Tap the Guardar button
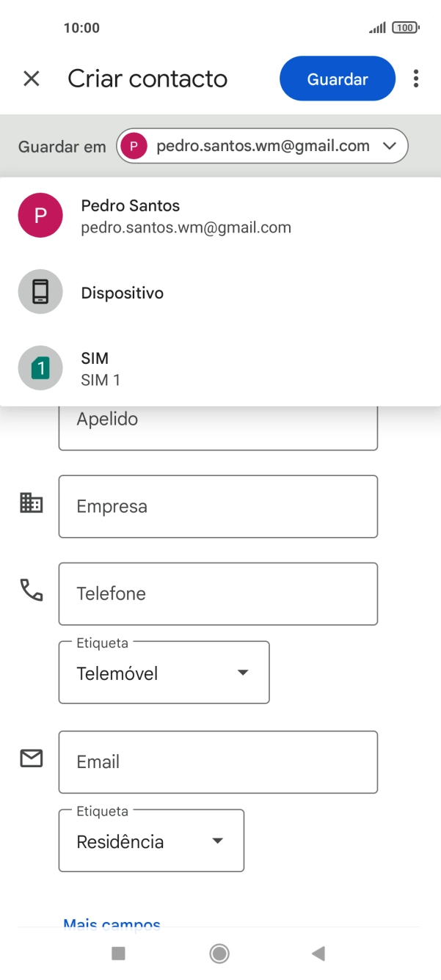The height and width of the screenshot is (980, 441). coord(337,78)
